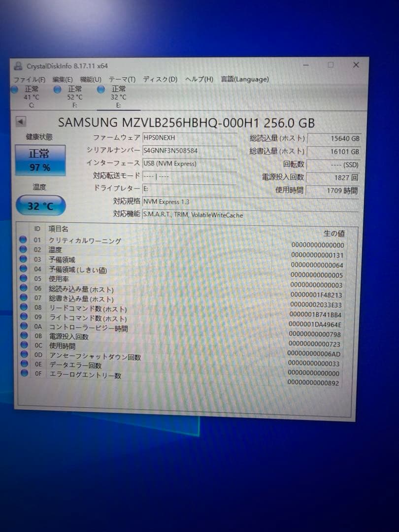Select the エラーログエントリー数 attribute name

click(x=86, y=375)
